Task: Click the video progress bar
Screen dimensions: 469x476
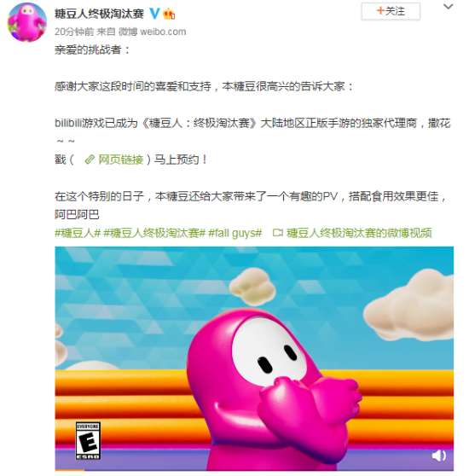Action: click(254, 471)
